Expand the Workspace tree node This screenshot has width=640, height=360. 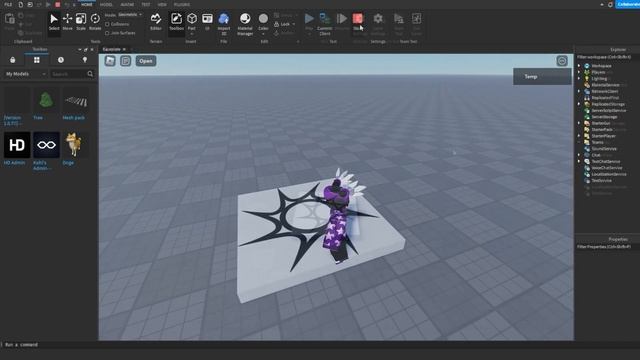click(x=579, y=66)
